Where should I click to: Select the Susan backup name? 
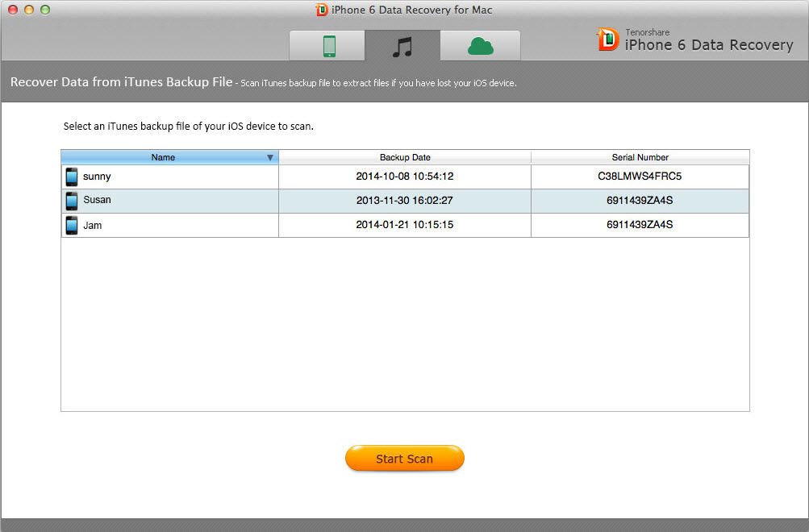pyautogui.click(x=97, y=200)
